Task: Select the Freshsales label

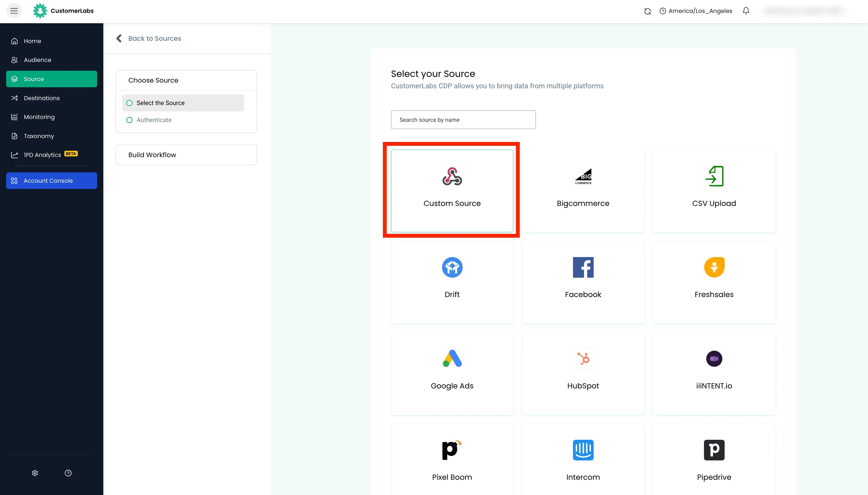Action: pyautogui.click(x=714, y=294)
